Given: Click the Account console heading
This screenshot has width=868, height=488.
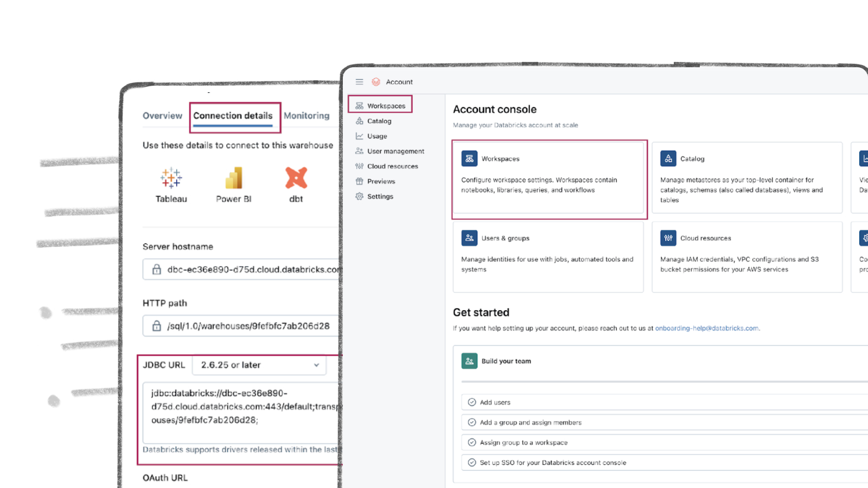Looking at the screenshot, I should [495, 109].
